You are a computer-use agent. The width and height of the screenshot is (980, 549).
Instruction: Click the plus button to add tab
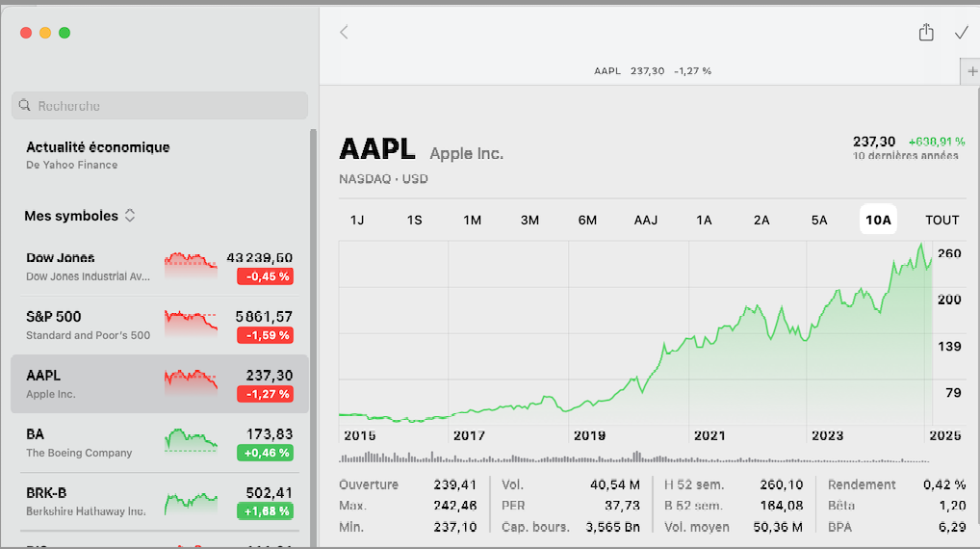tap(971, 71)
